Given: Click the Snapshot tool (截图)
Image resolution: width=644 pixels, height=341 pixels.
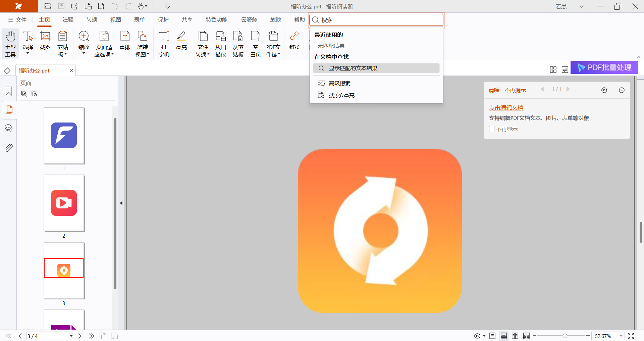Looking at the screenshot, I should pos(45,41).
